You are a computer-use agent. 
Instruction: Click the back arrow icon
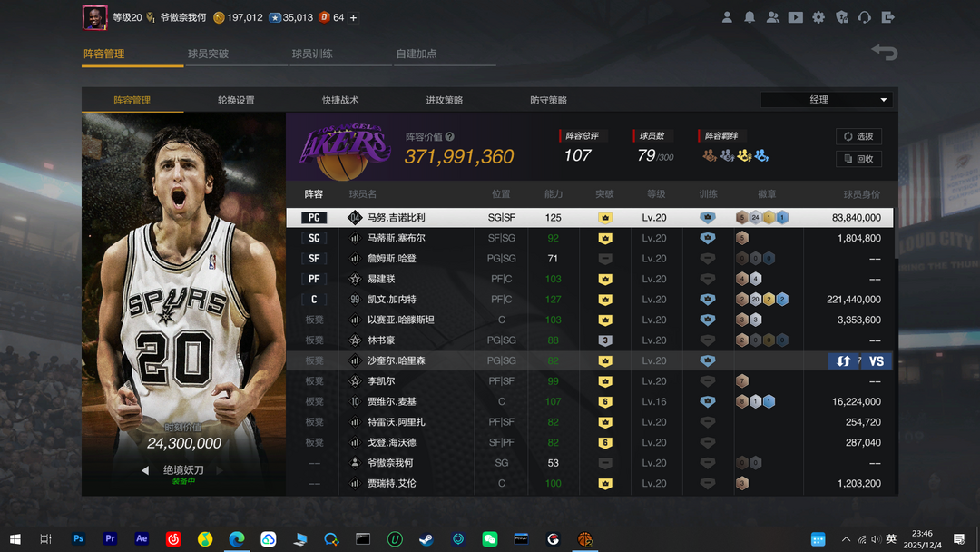884,53
